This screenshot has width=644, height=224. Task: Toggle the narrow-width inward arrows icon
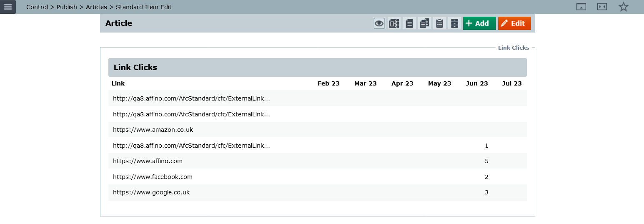602,7
